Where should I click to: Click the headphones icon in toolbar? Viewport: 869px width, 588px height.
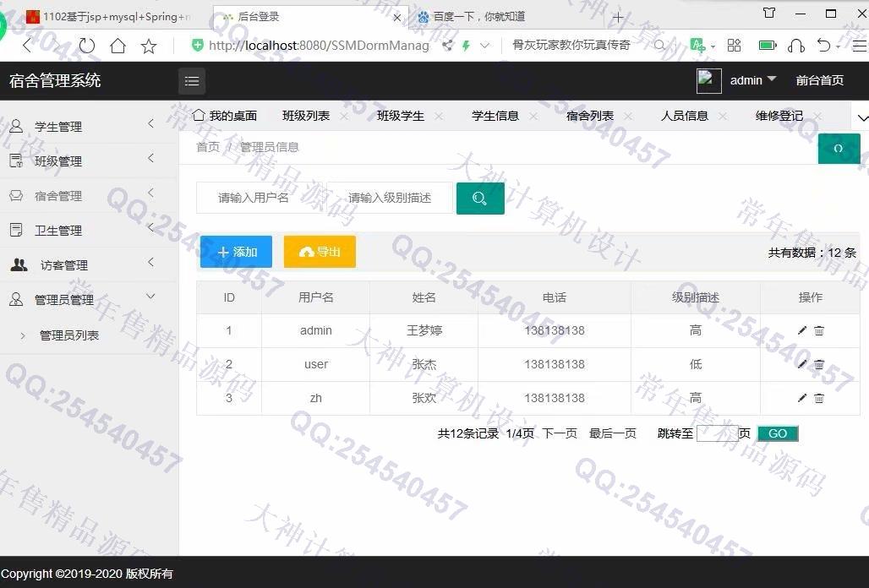[x=795, y=46]
